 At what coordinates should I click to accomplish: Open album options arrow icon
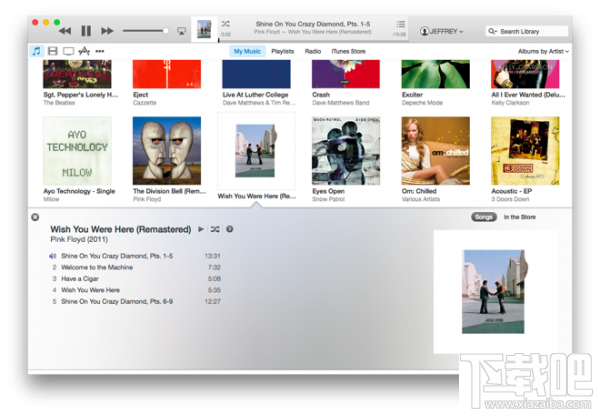click(x=230, y=229)
